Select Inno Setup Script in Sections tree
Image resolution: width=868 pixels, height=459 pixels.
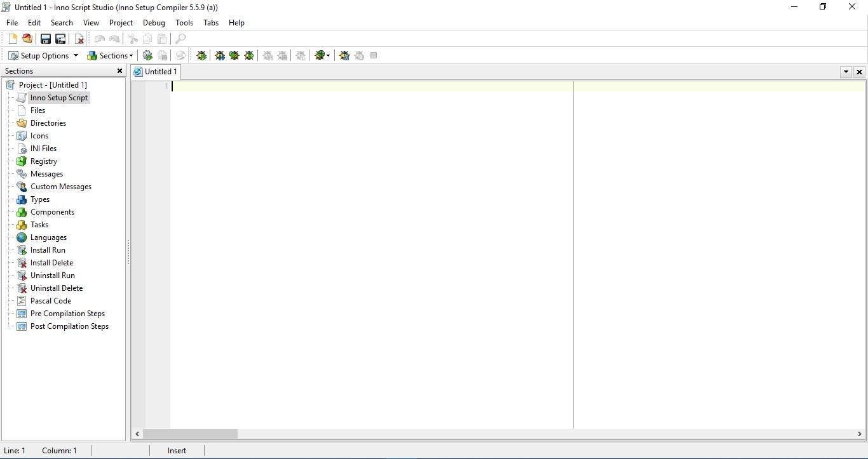coord(59,97)
